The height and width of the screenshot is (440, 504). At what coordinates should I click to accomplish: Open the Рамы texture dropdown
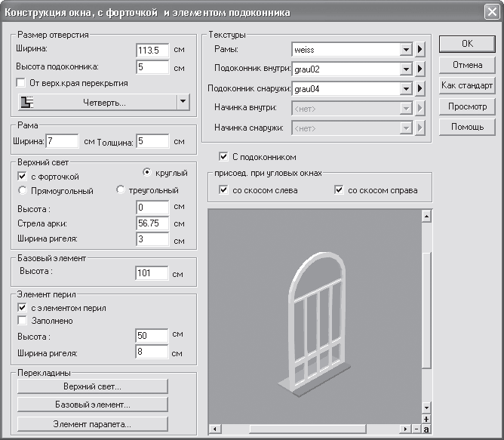tap(406, 50)
